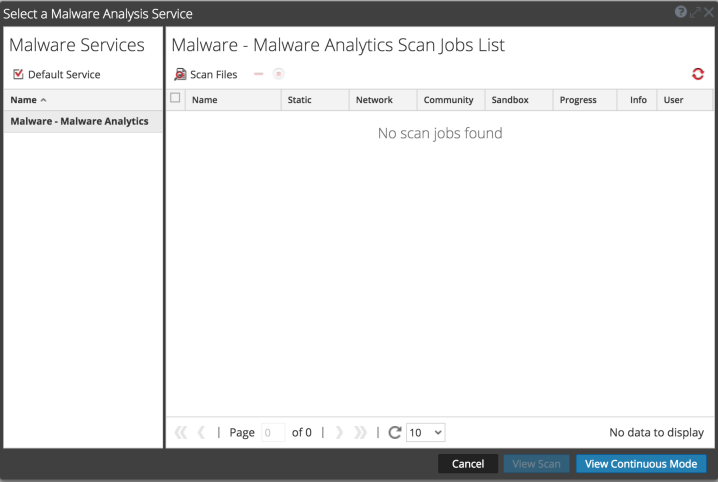Refresh the scan jobs list with red icon
The width and height of the screenshot is (718, 482).
(x=697, y=74)
